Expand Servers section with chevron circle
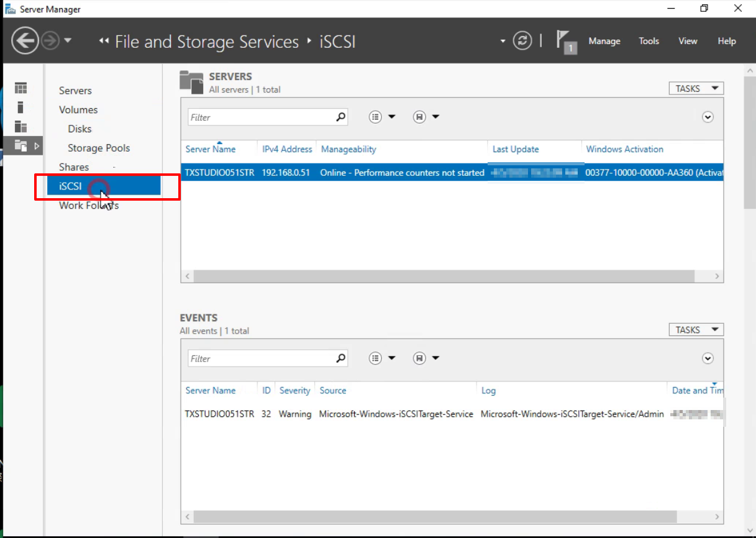Image resolution: width=756 pixels, height=538 pixels. (x=708, y=117)
